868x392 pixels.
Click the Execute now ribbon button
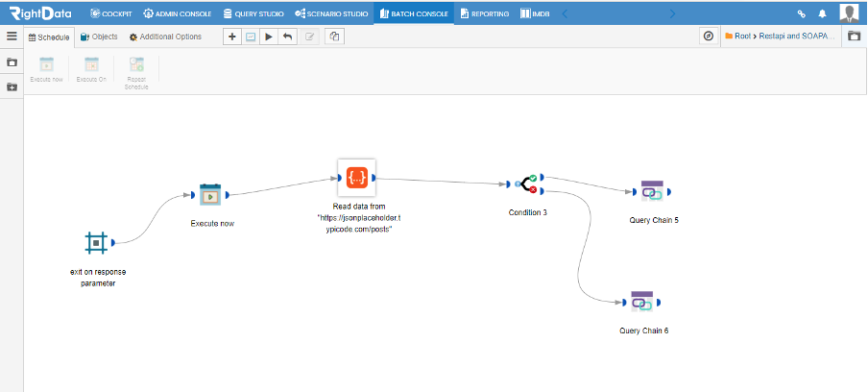[x=46, y=69]
